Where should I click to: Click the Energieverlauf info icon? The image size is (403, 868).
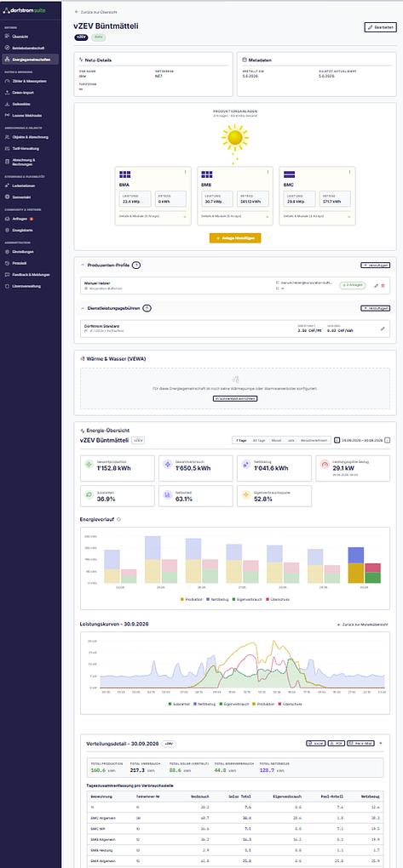point(119,519)
